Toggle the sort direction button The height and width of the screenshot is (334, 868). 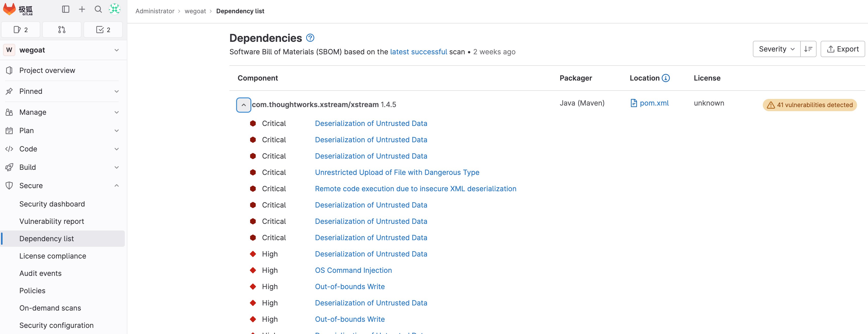(x=808, y=49)
